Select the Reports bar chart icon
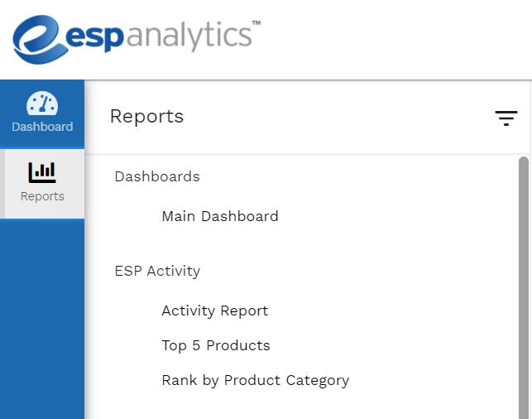This screenshot has height=419, width=532. click(42, 172)
